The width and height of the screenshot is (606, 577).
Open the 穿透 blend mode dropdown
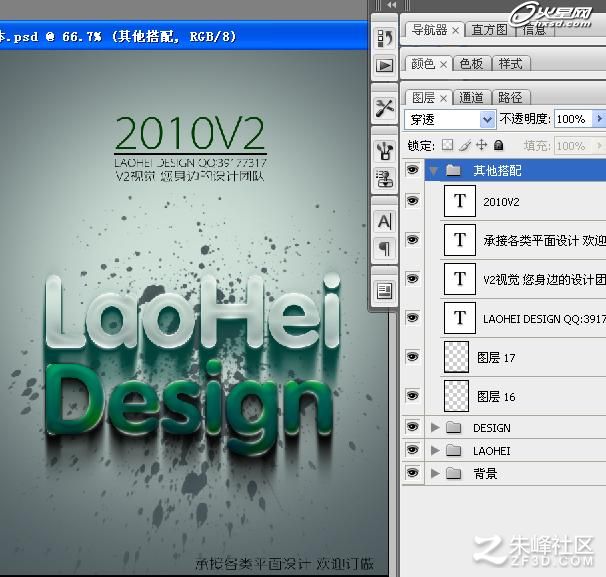pos(450,119)
